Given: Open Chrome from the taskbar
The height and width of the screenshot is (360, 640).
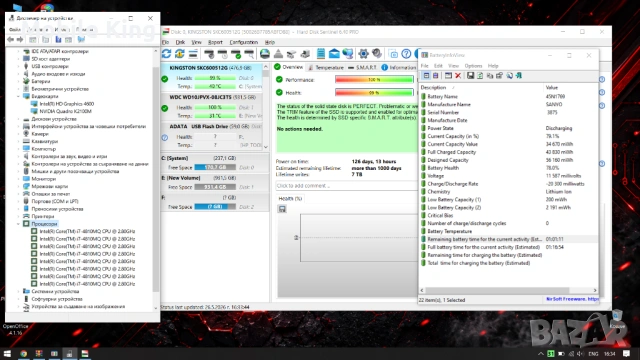Looking at the screenshot, I should click(x=23, y=353).
